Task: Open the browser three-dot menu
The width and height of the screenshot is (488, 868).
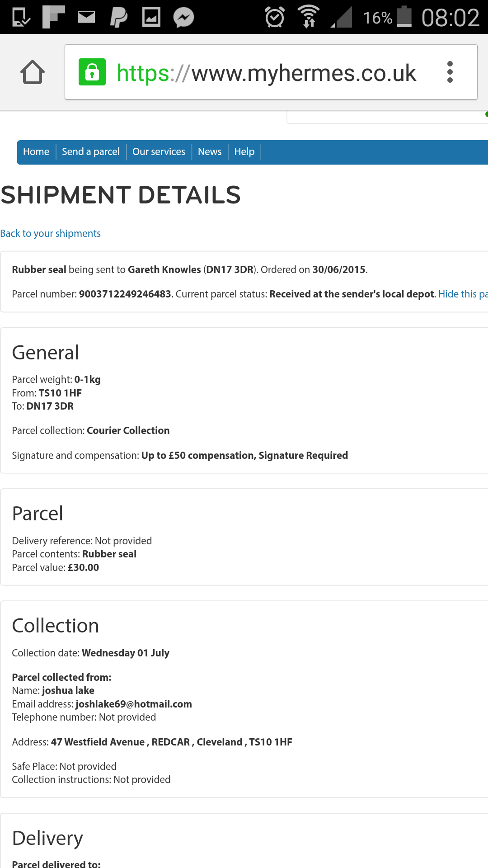Action: [450, 72]
